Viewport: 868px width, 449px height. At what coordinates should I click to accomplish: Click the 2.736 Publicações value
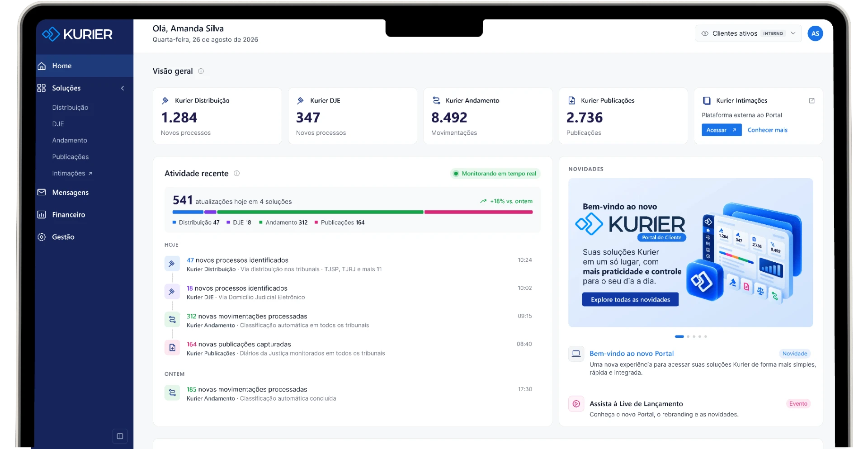(x=585, y=118)
